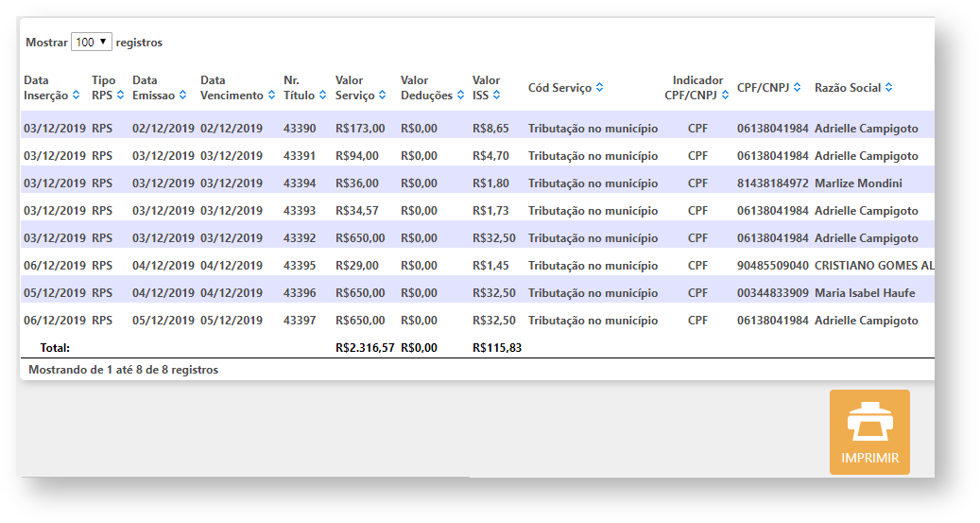
Task: Sort by Data Vencimento column arrows
Action: [x=271, y=96]
